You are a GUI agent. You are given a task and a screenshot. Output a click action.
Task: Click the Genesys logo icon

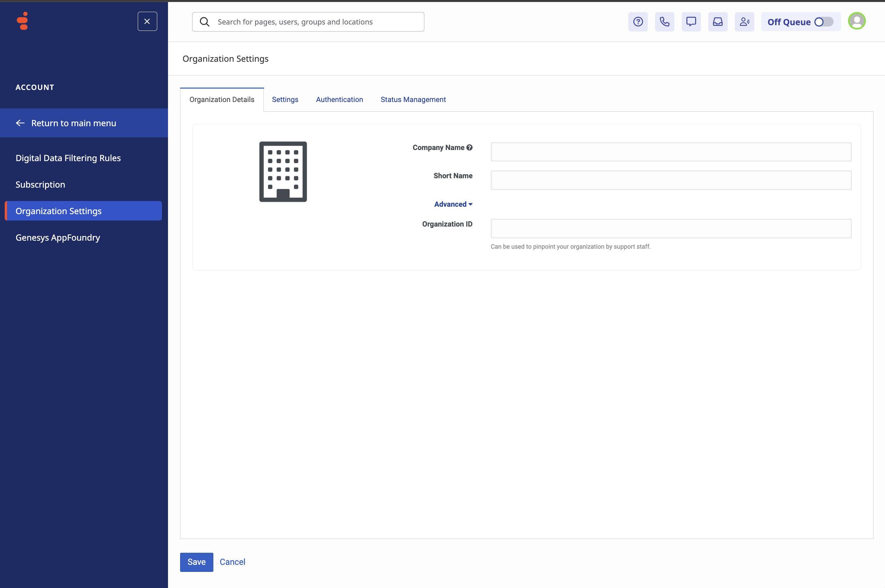pyautogui.click(x=23, y=21)
